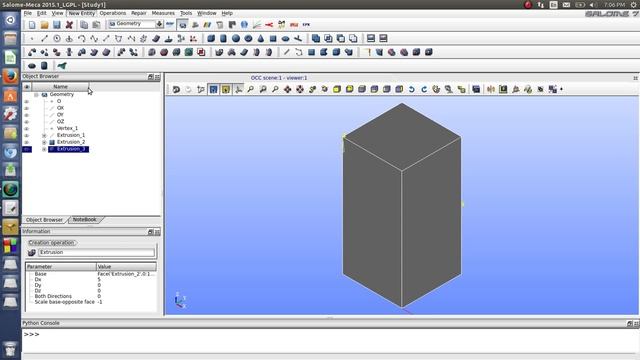Toggle visibility eye for Extrusion_2

pos(27,142)
